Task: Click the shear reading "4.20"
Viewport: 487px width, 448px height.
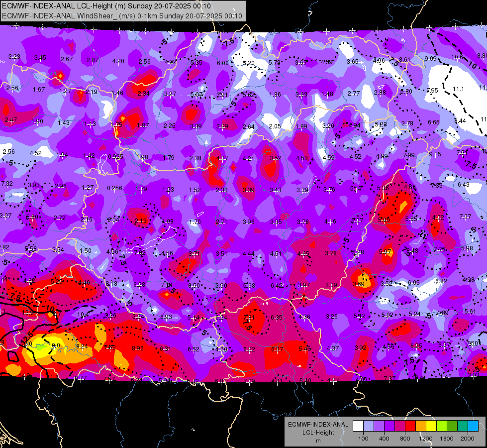Action: 118,61
